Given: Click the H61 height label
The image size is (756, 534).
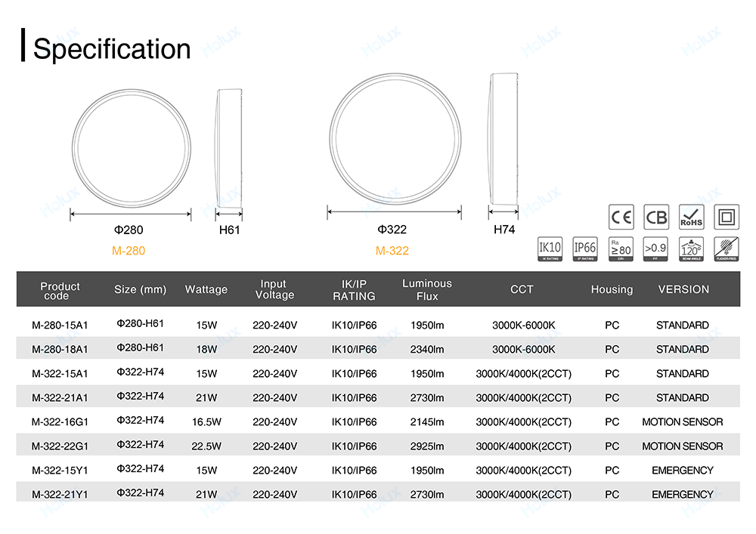Looking at the screenshot, I should coord(230,230).
